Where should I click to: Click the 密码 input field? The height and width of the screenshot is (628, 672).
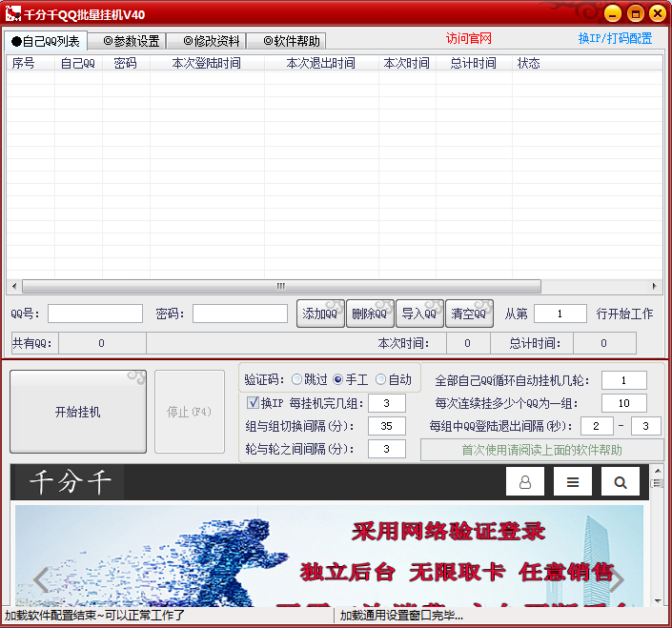(x=240, y=314)
